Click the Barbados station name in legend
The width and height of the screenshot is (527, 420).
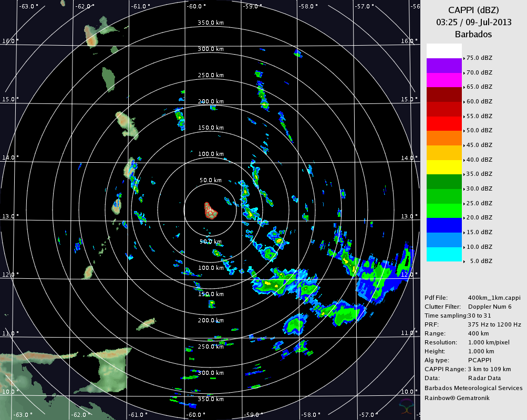[x=473, y=34]
